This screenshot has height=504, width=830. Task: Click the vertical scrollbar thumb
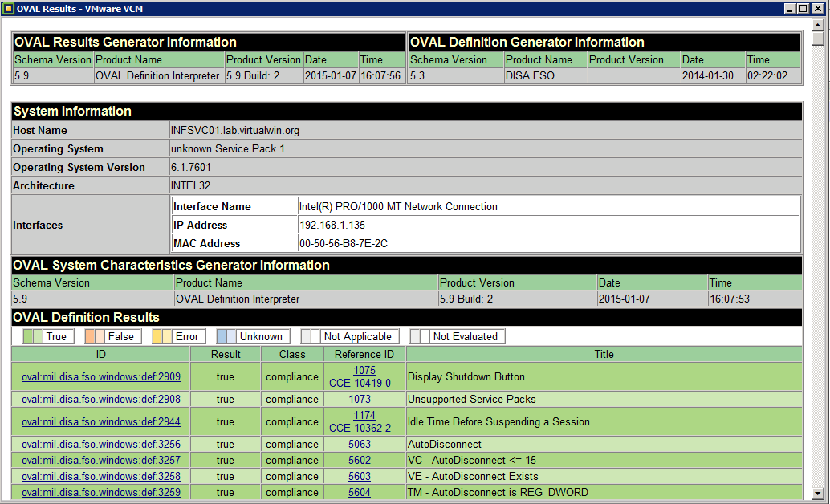click(x=818, y=38)
